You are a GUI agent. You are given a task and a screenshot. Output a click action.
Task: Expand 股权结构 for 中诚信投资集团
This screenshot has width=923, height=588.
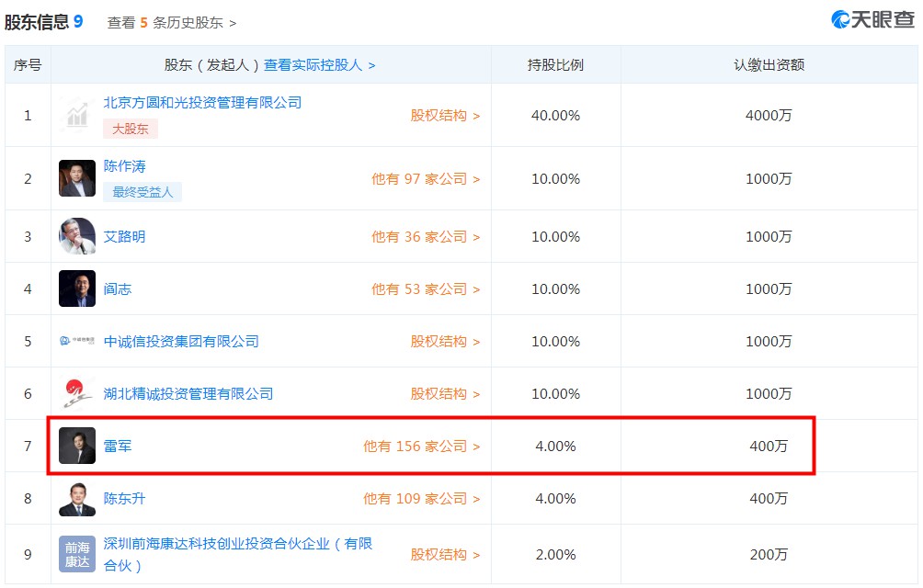[x=446, y=341]
